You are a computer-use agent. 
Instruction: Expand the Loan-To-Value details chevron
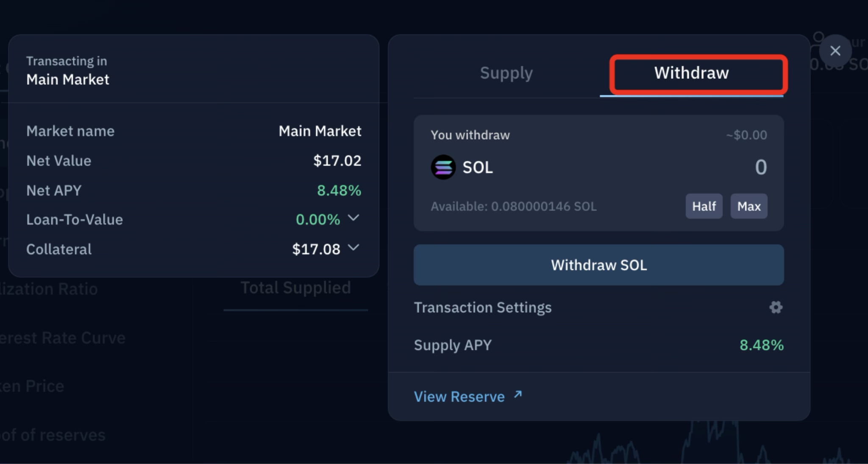(353, 218)
